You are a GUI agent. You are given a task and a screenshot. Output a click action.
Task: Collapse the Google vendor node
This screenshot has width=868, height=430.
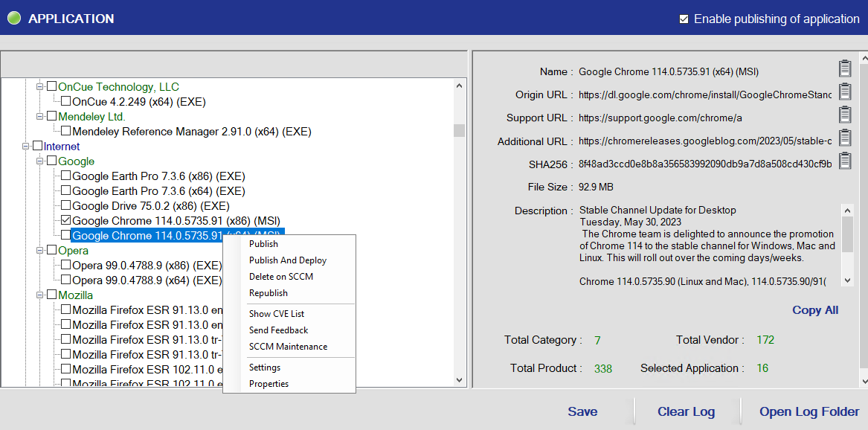(x=41, y=161)
